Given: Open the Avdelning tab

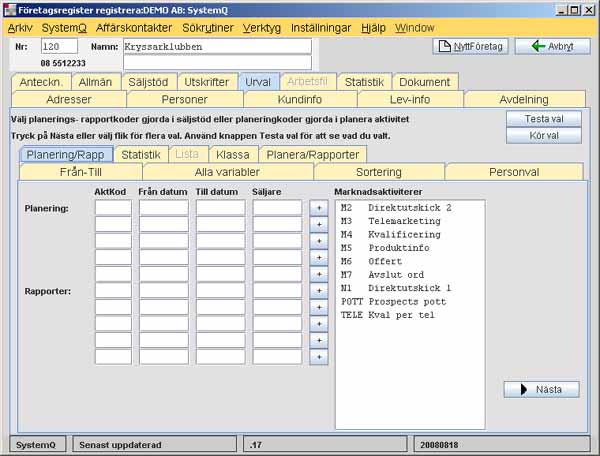Looking at the screenshot, I should pyautogui.click(x=524, y=99).
